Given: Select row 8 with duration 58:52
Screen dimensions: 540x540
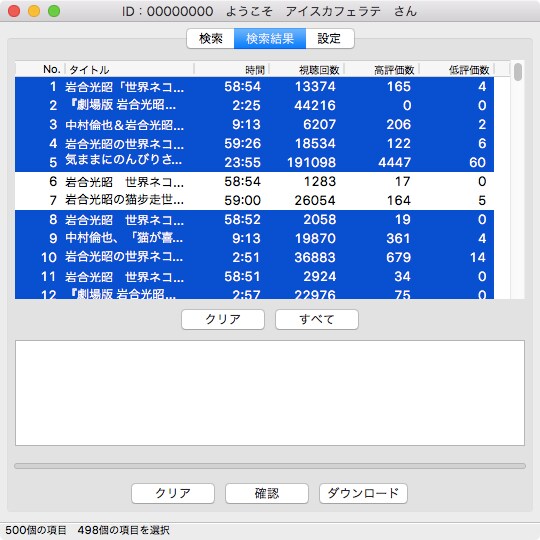Looking at the screenshot, I should click(x=254, y=219).
